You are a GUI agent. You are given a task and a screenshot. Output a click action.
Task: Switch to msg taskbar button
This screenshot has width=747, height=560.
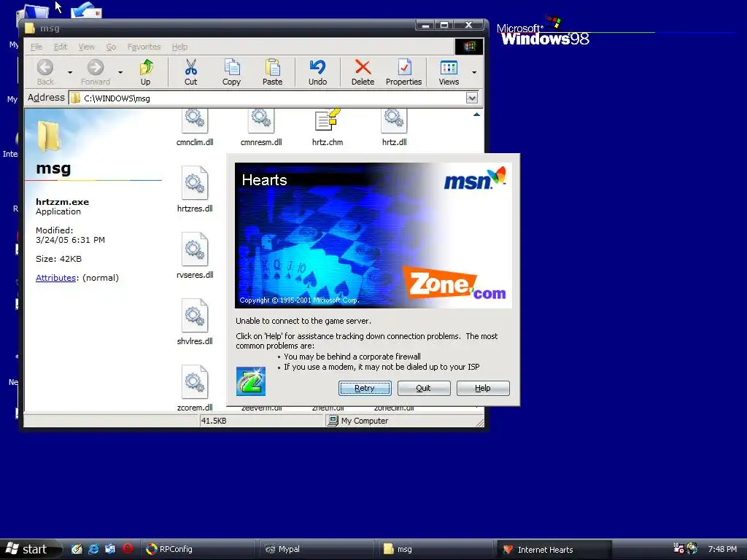pyautogui.click(x=435, y=550)
